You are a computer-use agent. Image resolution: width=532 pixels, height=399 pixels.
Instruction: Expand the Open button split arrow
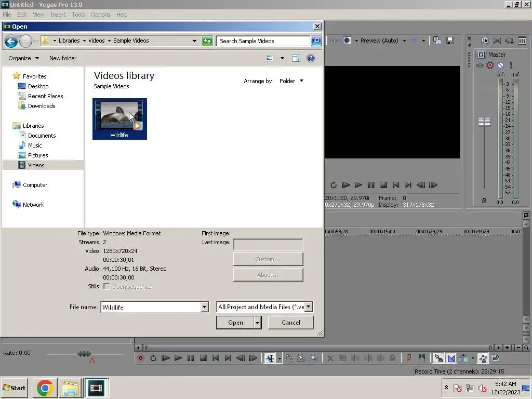click(x=258, y=323)
